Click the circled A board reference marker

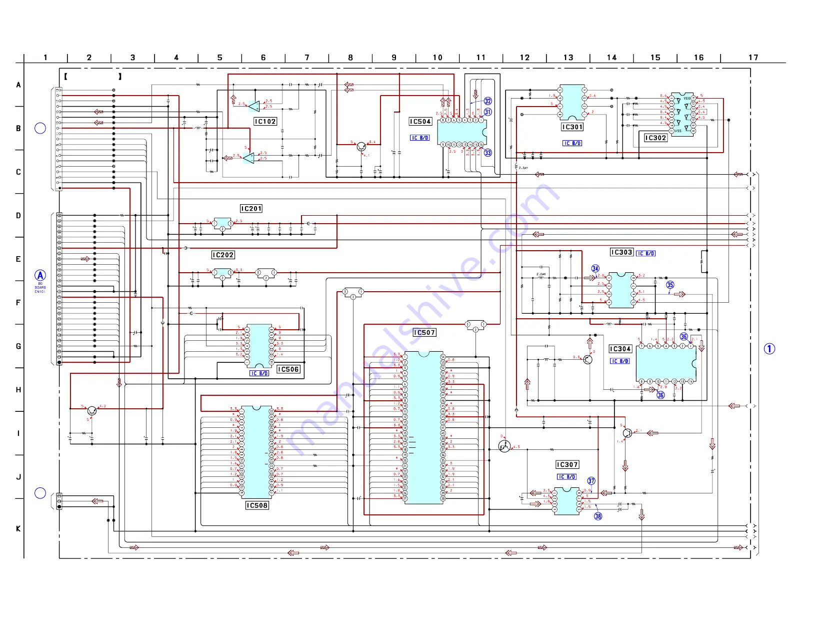(x=40, y=276)
